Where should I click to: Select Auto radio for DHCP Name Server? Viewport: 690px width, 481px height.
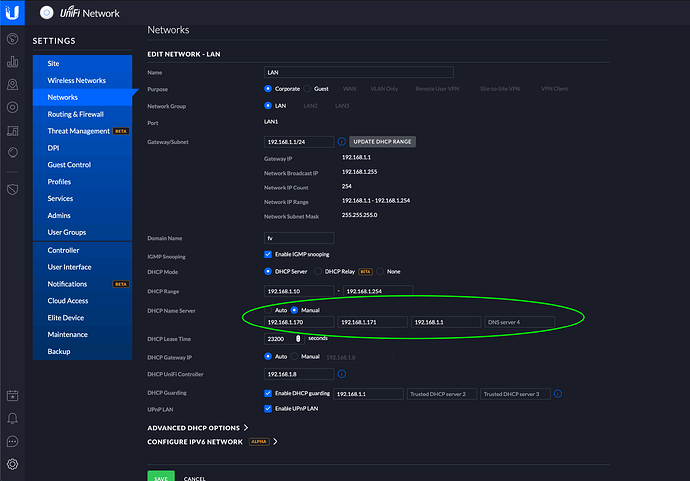[268, 310]
